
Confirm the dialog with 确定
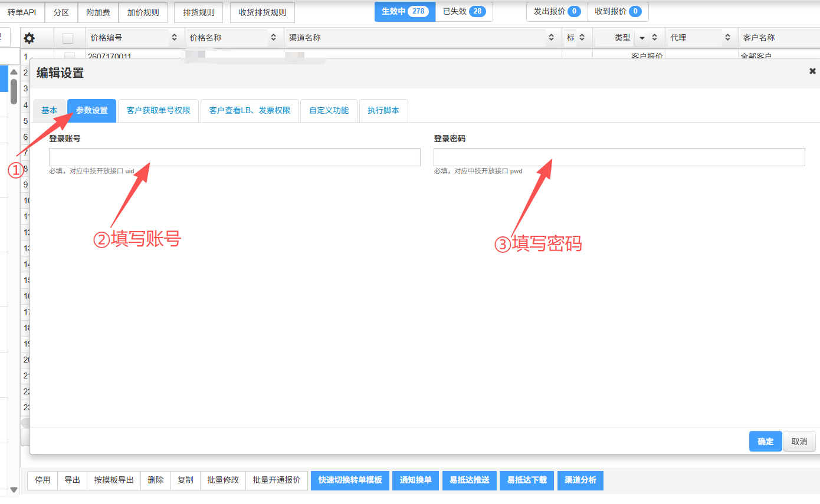[766, 441]
